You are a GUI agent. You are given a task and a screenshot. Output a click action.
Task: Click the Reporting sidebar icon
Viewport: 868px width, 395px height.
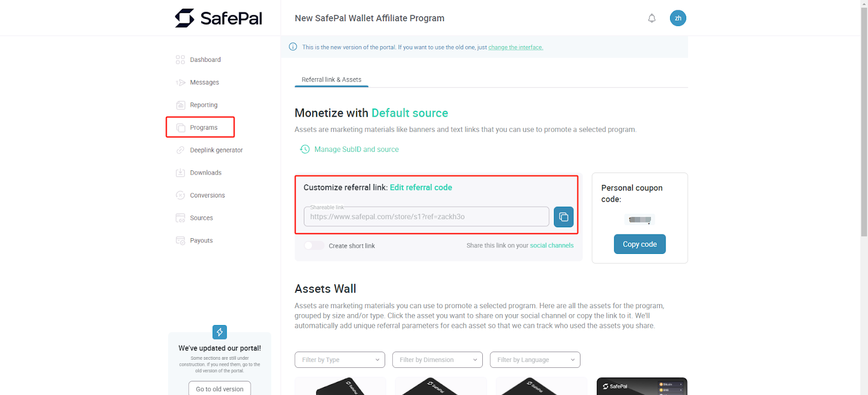[181, 105]
